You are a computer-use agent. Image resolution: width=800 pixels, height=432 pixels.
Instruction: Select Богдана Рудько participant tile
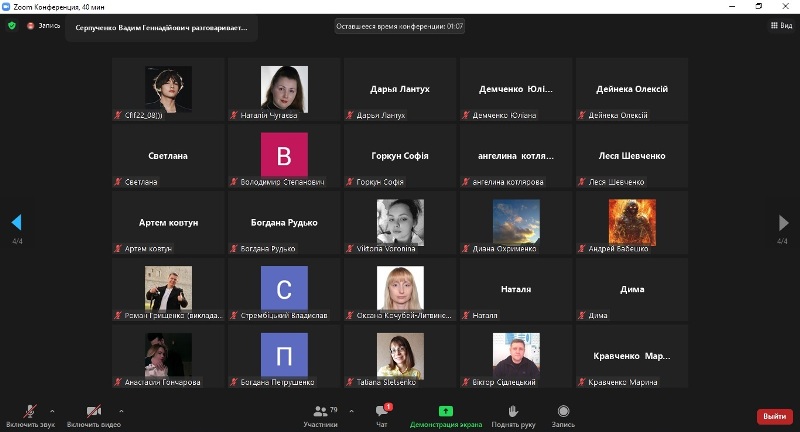pyautogui.click(x=284, y=223)
